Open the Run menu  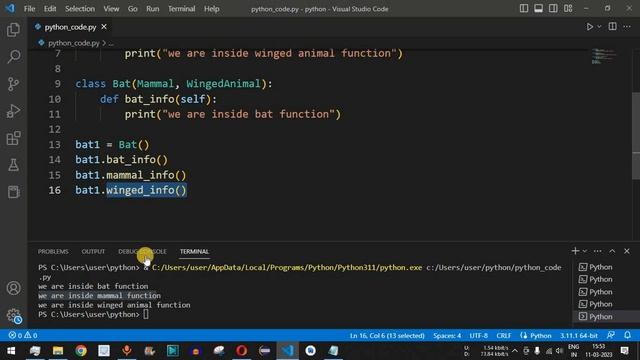click(153, 9)
